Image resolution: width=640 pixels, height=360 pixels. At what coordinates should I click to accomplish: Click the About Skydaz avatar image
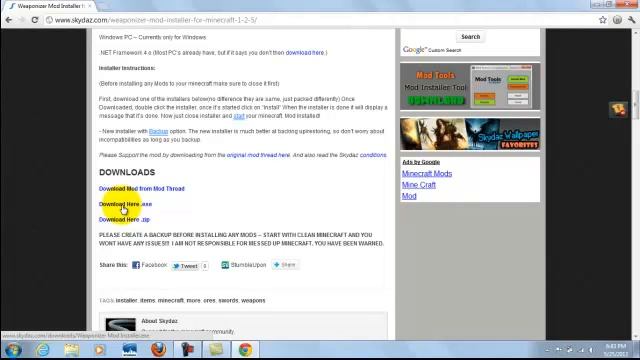click(x=120, y=325)
